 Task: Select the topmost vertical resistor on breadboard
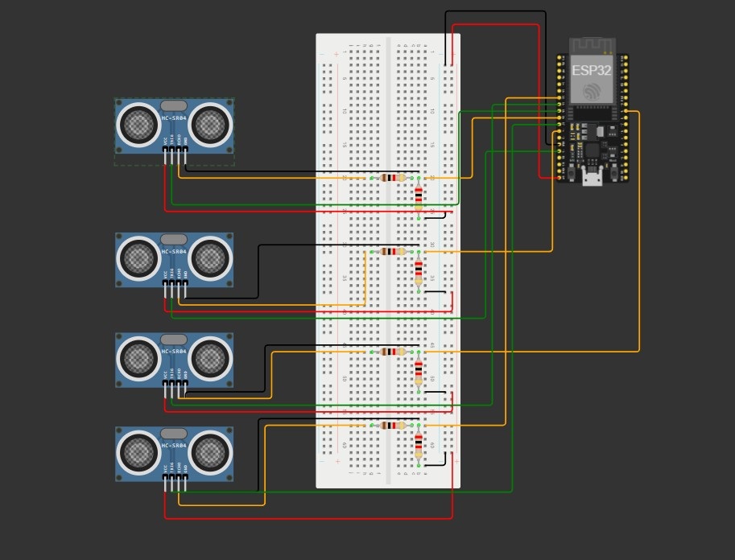click(419, 197)
